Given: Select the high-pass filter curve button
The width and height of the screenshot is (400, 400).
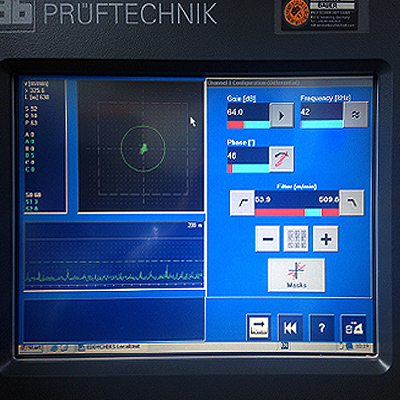Looking at the screenshot, I should click(x=242, y=203).
